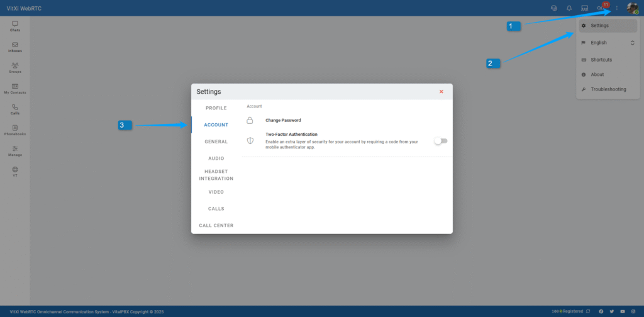This screenshot has height=317, width=644.
Task: Go to the Groups sidebar icon
Action: pyautogui.click(x=15, y=67)
